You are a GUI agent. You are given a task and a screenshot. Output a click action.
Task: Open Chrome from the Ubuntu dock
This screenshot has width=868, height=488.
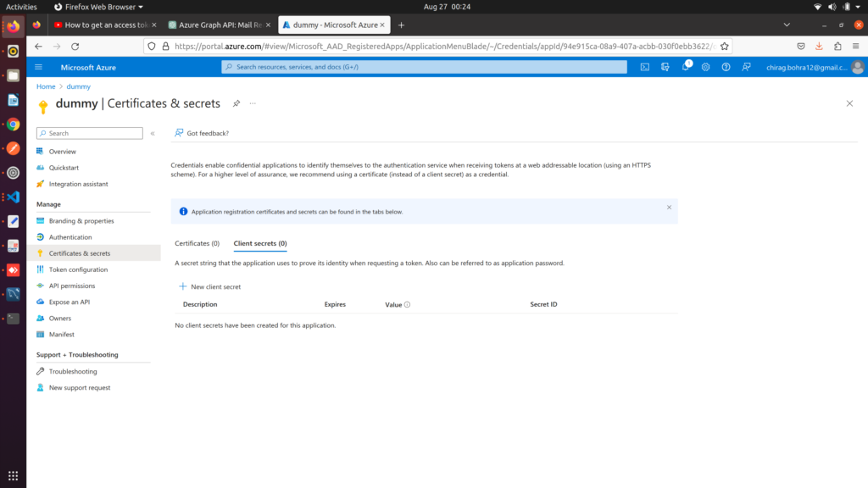pyautogui.click(x=14, y=125)
